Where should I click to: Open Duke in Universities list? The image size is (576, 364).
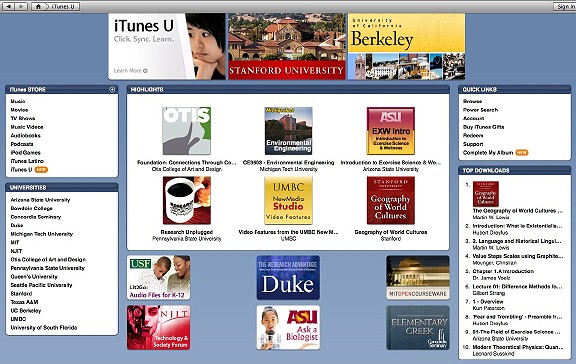(x=17, y=225)
